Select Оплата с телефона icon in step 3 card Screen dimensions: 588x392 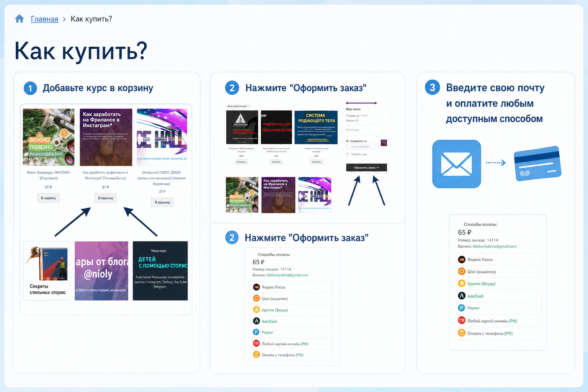tap(462, 333)
